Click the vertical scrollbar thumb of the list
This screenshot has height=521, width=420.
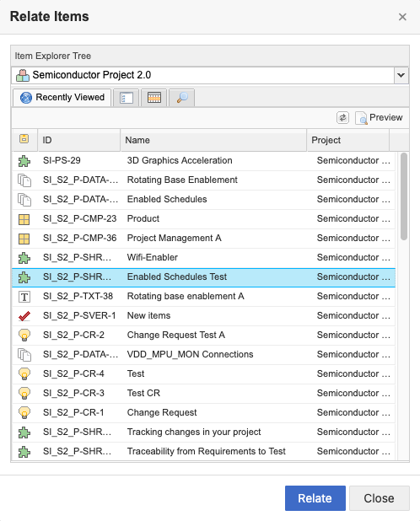404,196
